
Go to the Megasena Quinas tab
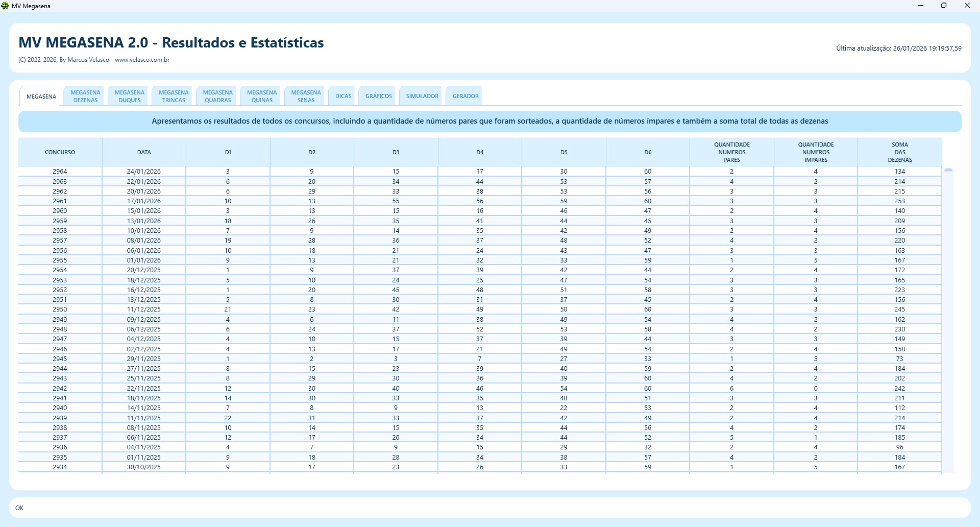(x=262, y=96)
